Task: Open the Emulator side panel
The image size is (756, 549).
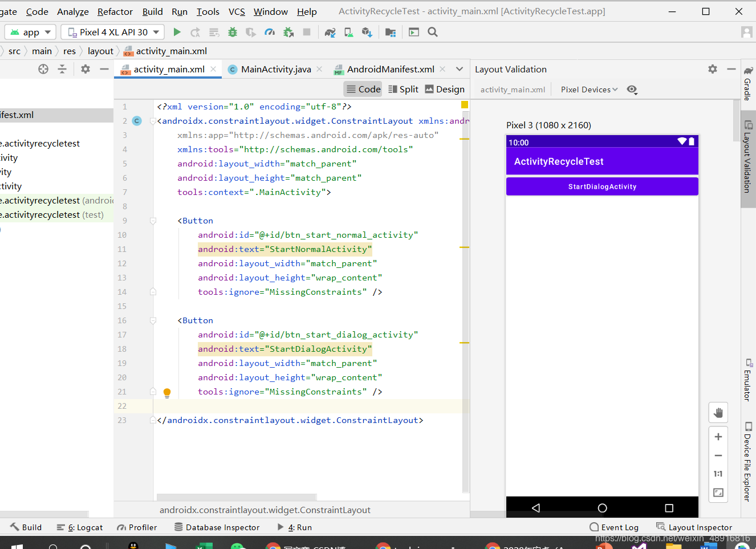Action: click(x=748, y=380)
